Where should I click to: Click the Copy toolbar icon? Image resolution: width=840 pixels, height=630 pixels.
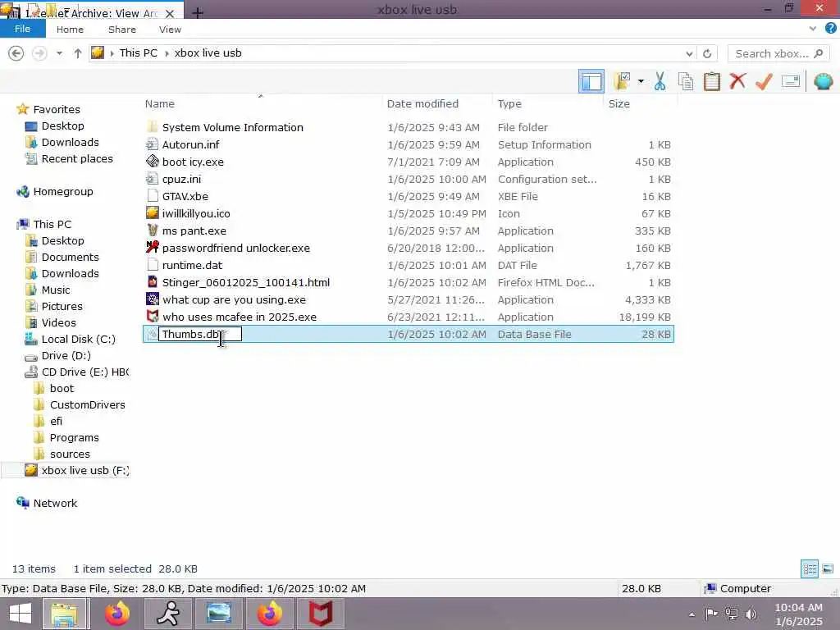point(685,81)
